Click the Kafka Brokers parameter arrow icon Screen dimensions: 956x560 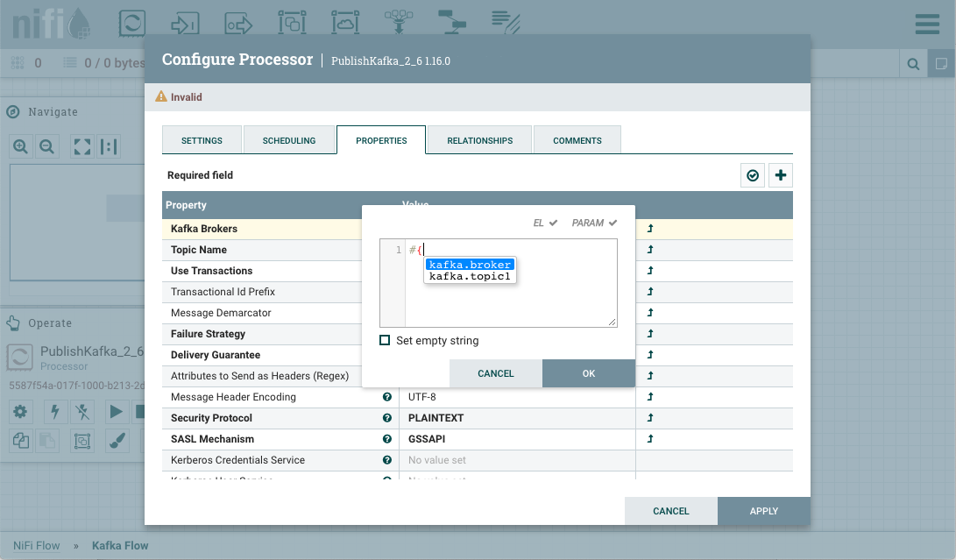click(650, 229)
